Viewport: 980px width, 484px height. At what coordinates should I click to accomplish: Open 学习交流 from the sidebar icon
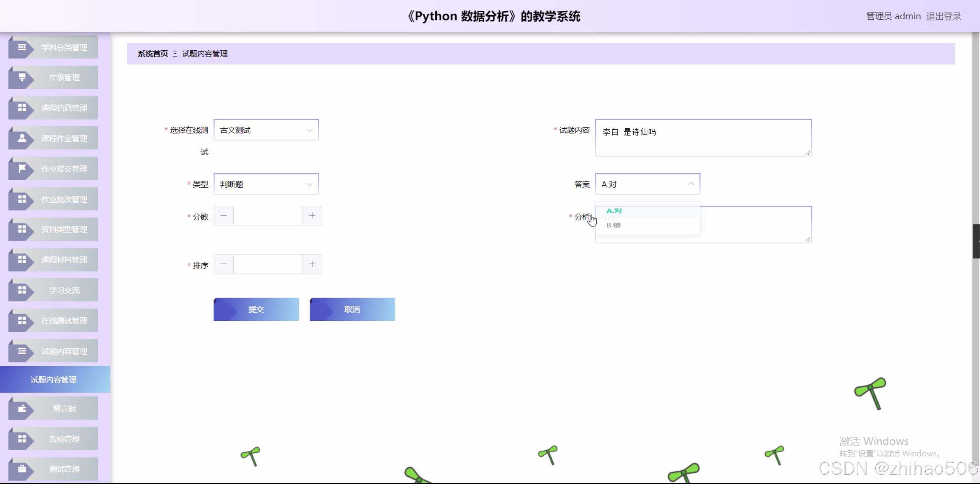(x=22, y=290)
